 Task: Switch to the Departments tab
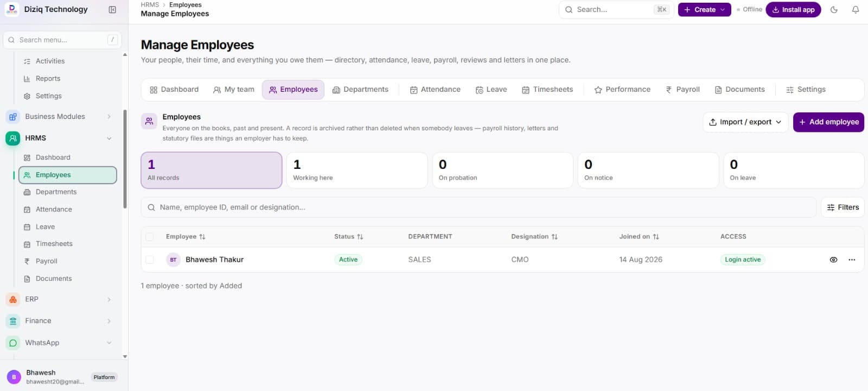click(x=360, y=90)
